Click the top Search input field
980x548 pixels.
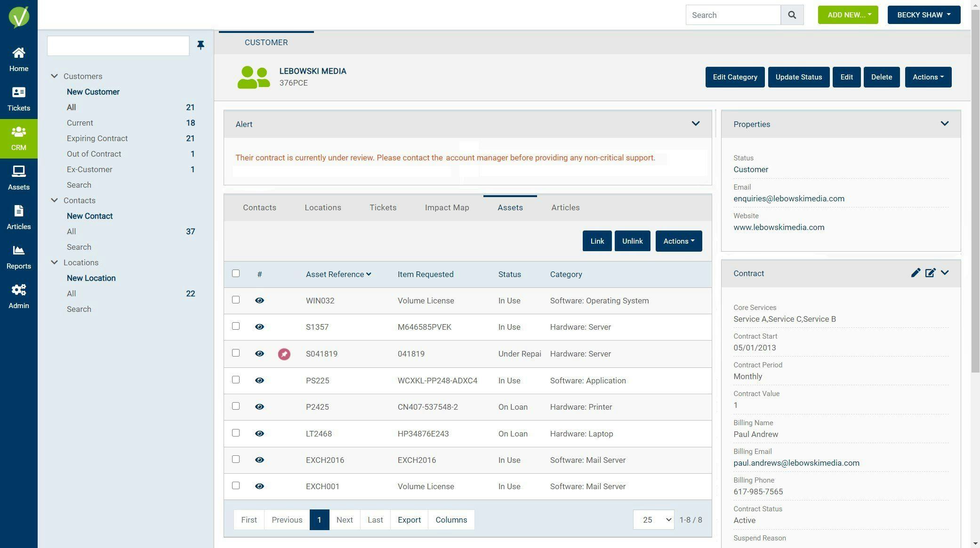(732, 15)
